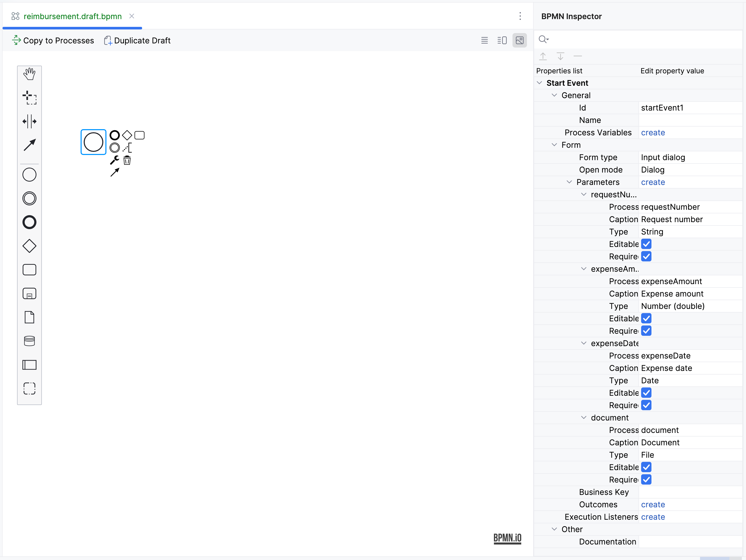Collapse the Parameters tree node
Image resolution: width=746 pixels, height=560 pixels.
click(569, 182)
